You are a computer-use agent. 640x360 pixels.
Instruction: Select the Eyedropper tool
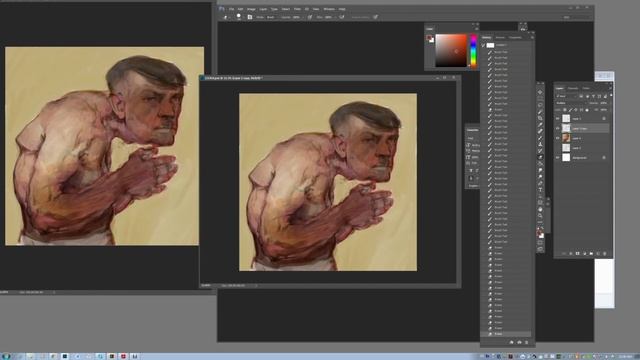540,124
